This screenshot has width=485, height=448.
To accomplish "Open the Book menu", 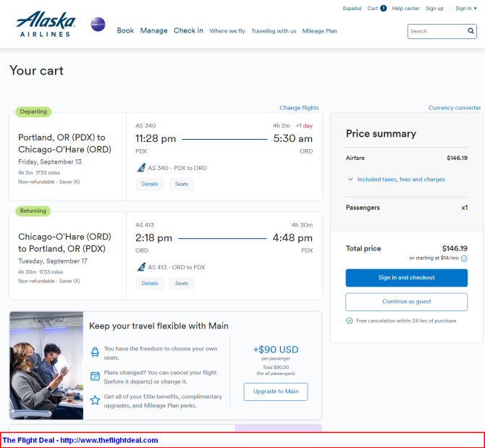I will [x=125, y=30].
